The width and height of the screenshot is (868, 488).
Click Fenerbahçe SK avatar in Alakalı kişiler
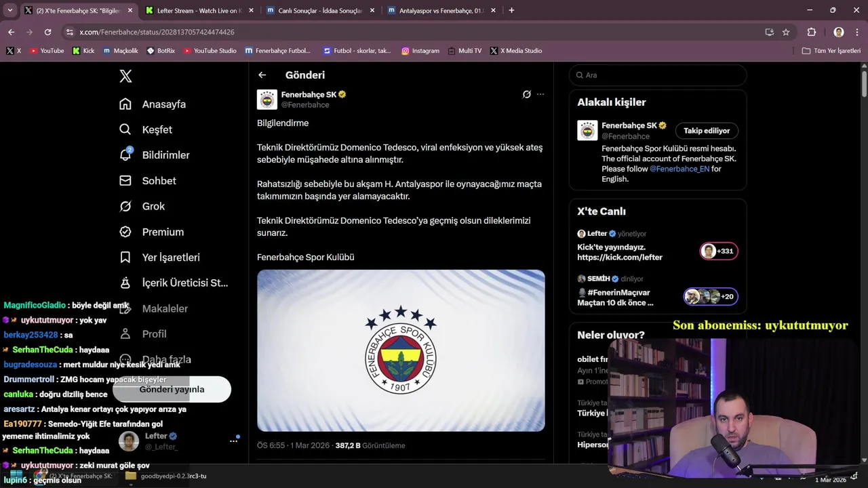pyautogui.click(x=587, y=130)
